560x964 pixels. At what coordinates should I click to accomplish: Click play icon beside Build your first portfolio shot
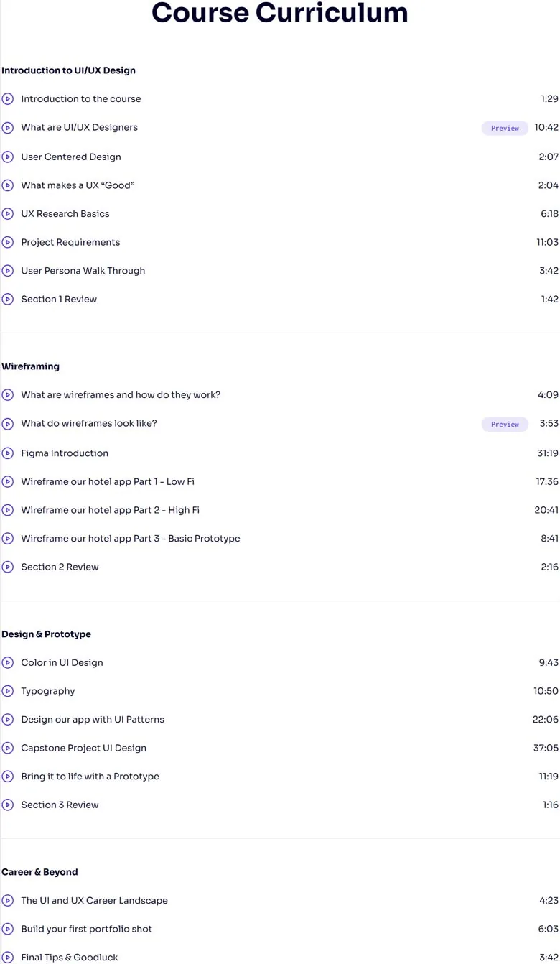click(x=8, y=929)
